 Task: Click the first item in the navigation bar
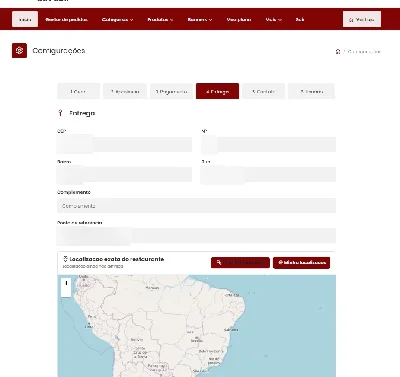coord(25,19)
